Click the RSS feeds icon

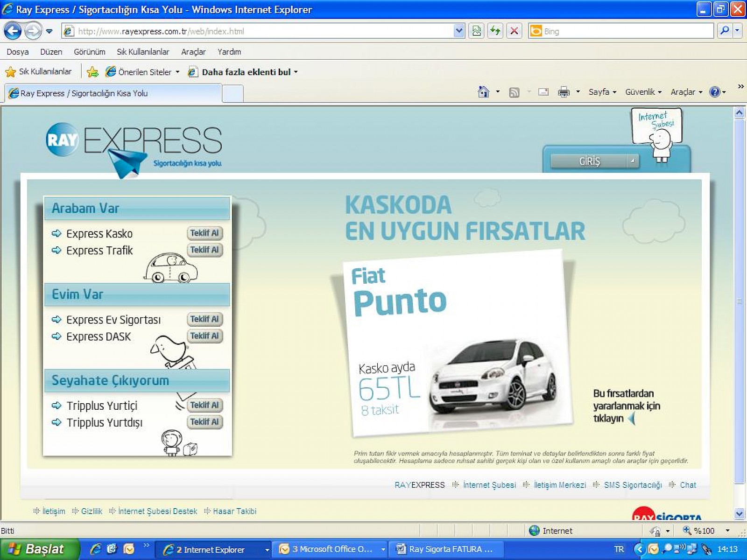click(514, 92)
